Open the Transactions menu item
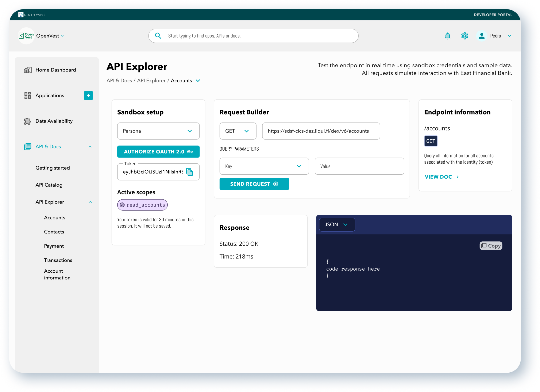The height and width of the screenshot is (392, 540). [x=58, y=260]
